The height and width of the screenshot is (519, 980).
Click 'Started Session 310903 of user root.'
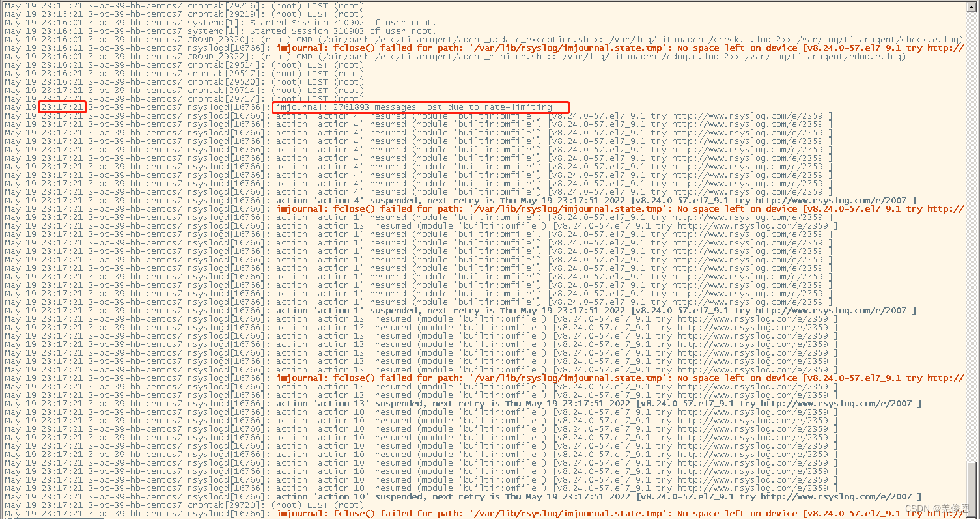click(x=343, y=31)
